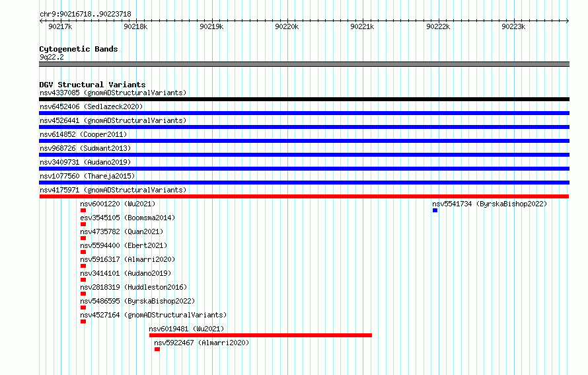Select blue bar for nsv614852 Cooper2011
Image resolution: width=588 pixels, height=375 pixels.
[x=304, y=141]
